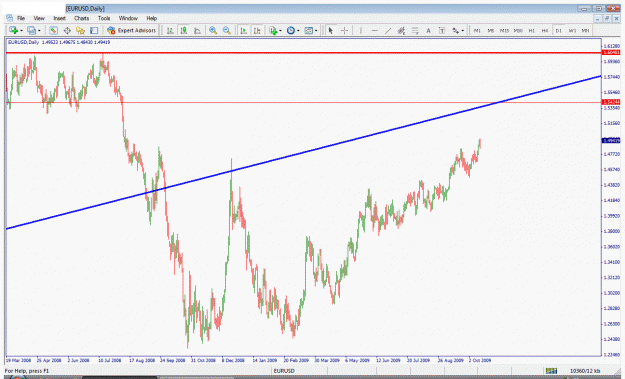
Task: Show the Terminal panel icon
Action: point(94,30)
